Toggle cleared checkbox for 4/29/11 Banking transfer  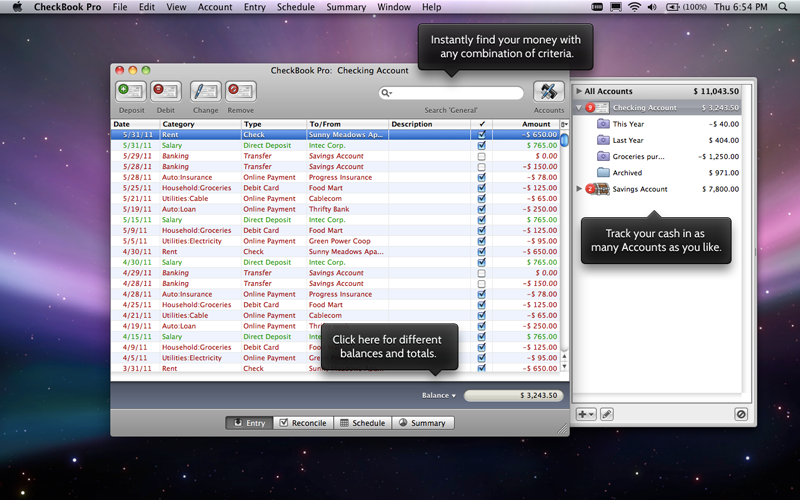coord(481,273)
